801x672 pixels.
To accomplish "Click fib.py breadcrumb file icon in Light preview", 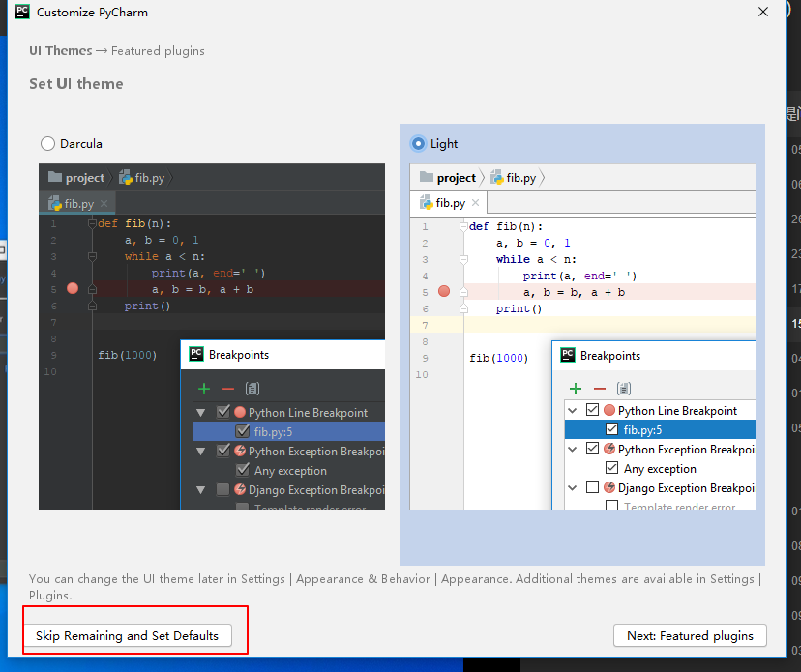I will click(x=497, y=178).
